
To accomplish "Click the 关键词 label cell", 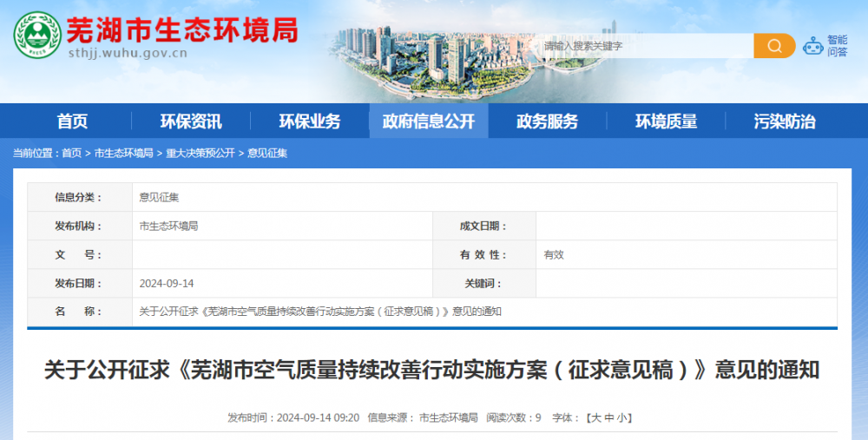I will [x=483, y=284].
